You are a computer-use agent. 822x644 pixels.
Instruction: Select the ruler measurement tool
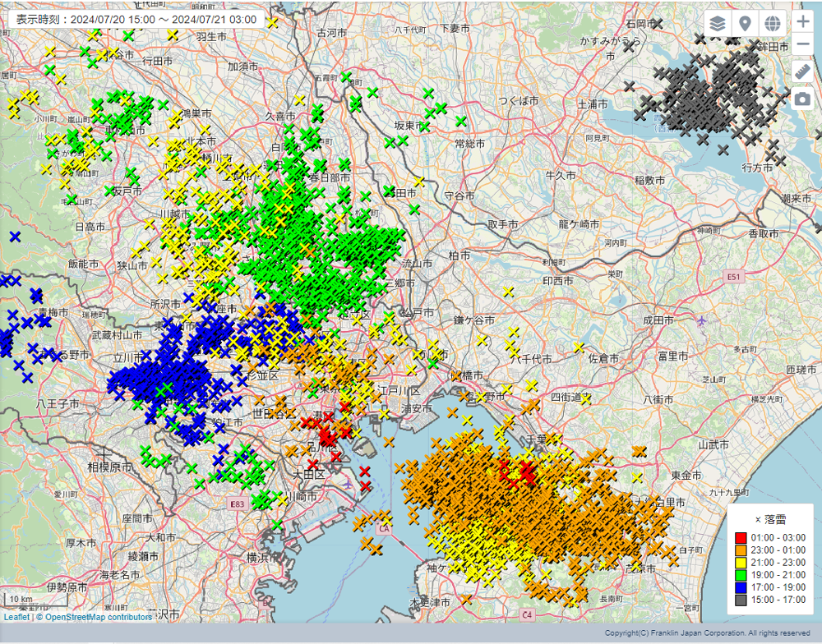click(x=803, y=71)
